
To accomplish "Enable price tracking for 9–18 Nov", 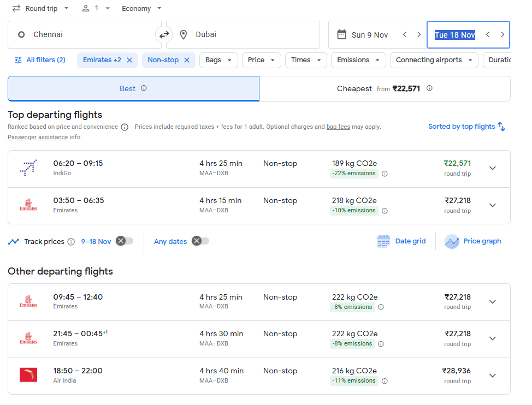I will point(125,241).
